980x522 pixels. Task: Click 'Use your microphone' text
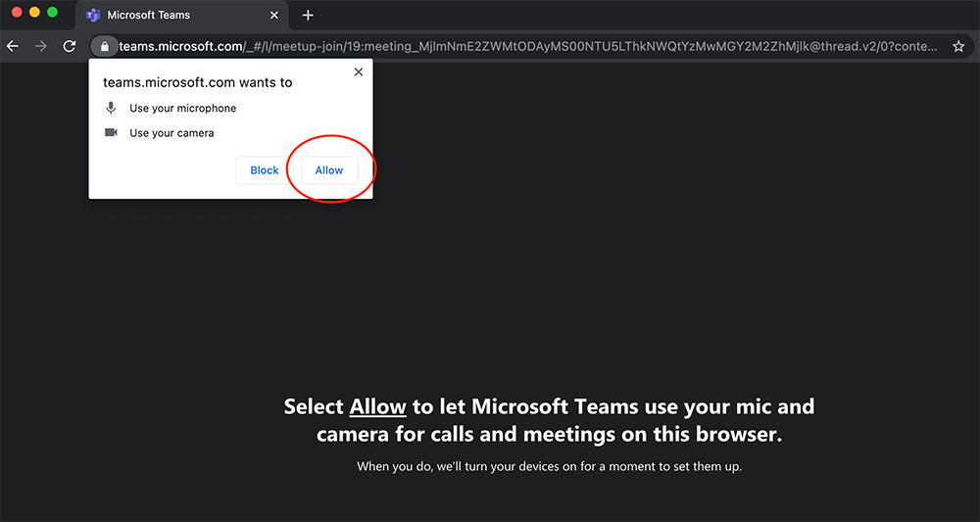[x=183, y=108]
